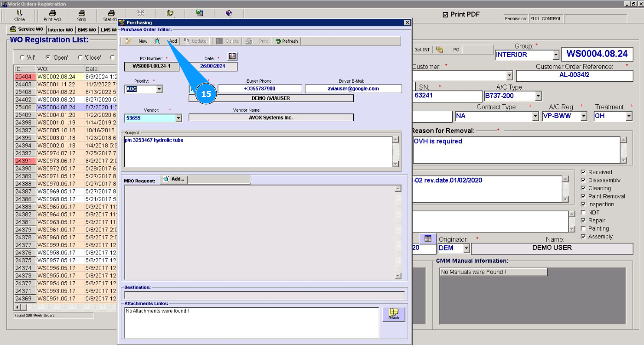Click the Excel export toolbar icon

199,13
